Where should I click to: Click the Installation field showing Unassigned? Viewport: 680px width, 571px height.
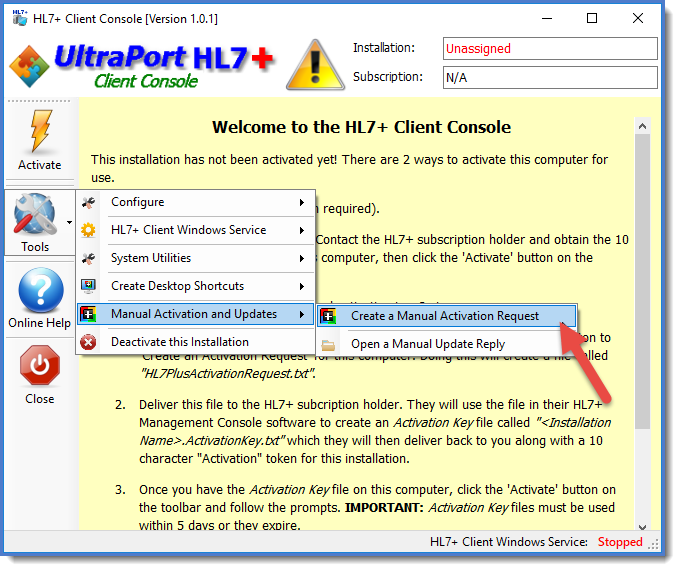pos(550,49)
